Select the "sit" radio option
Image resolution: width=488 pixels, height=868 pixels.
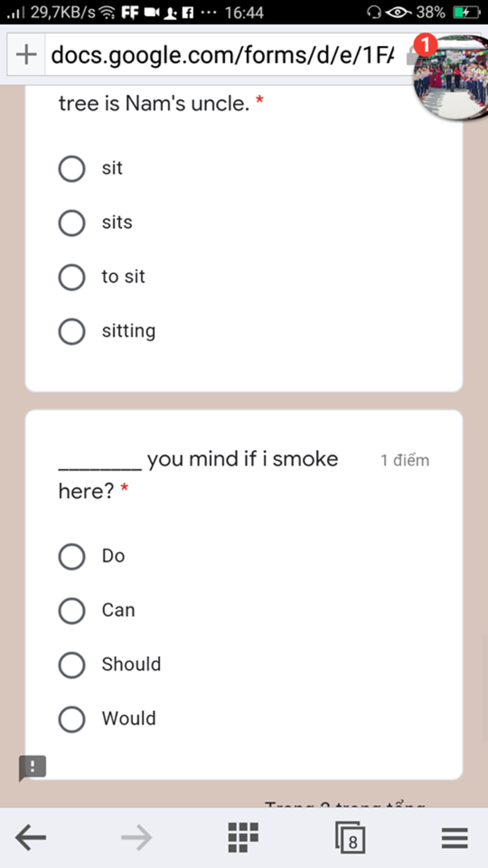coord(72,169)
